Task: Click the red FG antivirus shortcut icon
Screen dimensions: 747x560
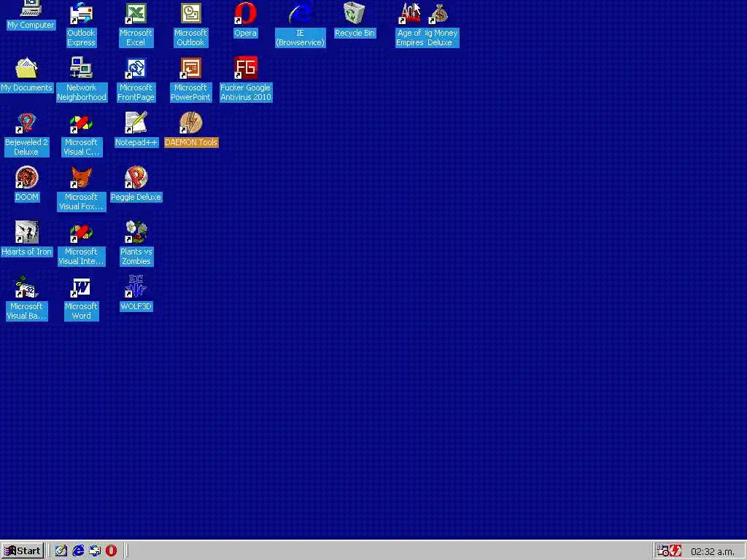Action: (x=245, y=68)
